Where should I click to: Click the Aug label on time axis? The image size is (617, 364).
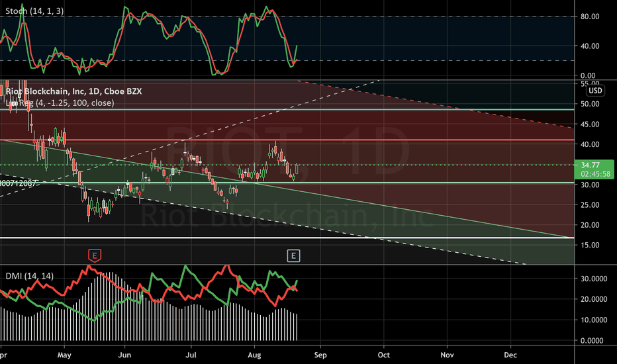254,355
